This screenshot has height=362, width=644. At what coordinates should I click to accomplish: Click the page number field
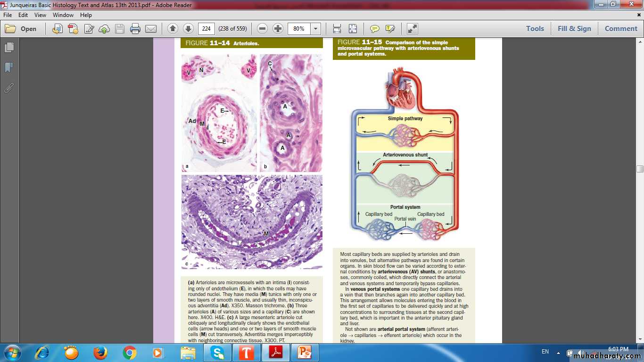click(206, 29)
